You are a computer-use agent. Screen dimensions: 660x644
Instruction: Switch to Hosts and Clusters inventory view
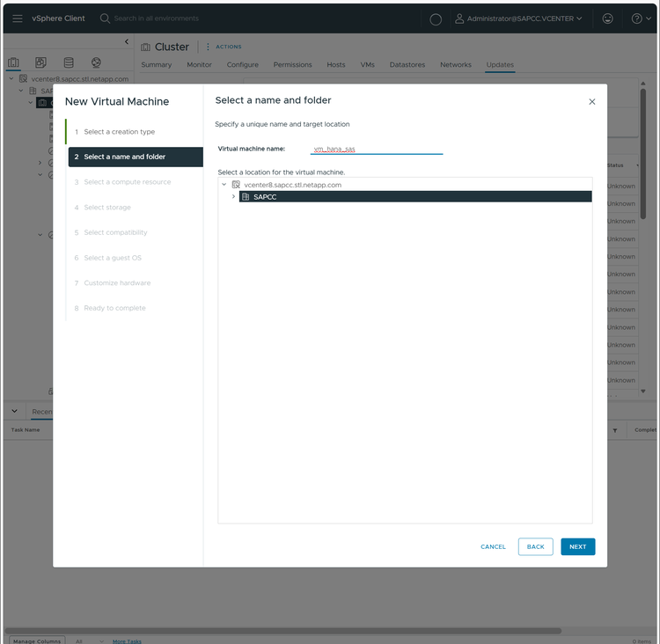13,62
